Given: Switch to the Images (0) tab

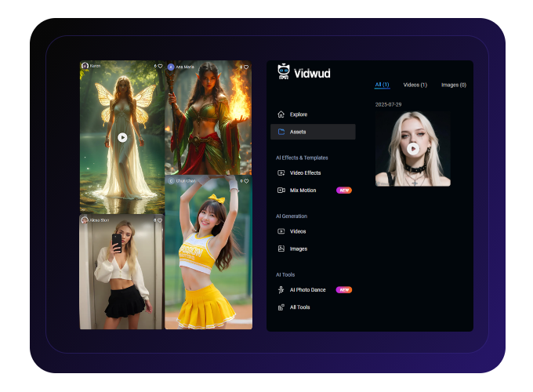Looking at the screenshot, I should pyautogui.click(x=453, y=85).
